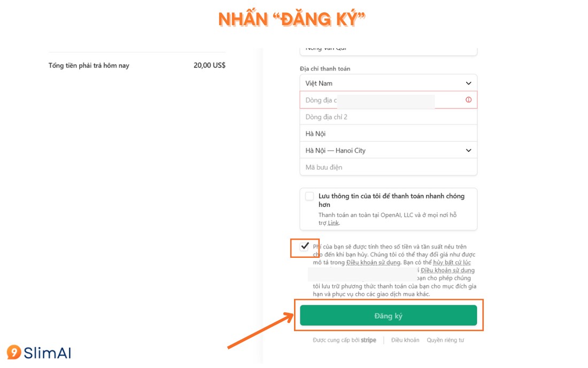Click into the "Dòng địa chỉ 2" field
588x368 pixels.
tap(388, 117)
